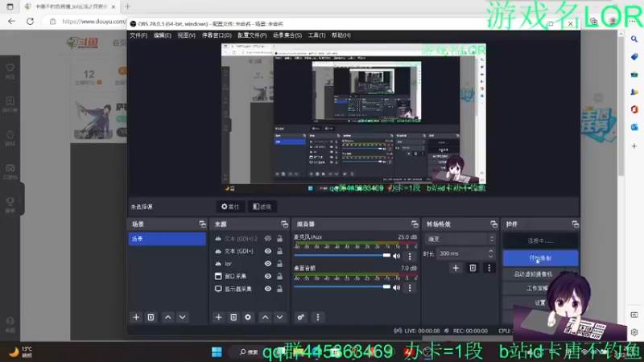Pop out the 转场特效 dock panel
The image size is (644, 362).
coord(493,224)
